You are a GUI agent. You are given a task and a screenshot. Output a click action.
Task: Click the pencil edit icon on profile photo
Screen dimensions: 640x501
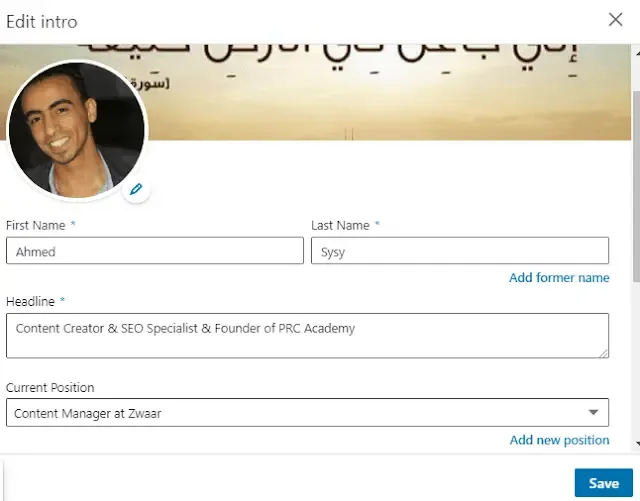click(136, 189)
